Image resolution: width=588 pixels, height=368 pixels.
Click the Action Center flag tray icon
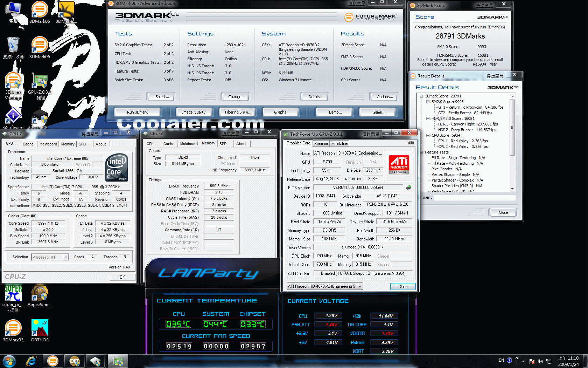(532, 361)
